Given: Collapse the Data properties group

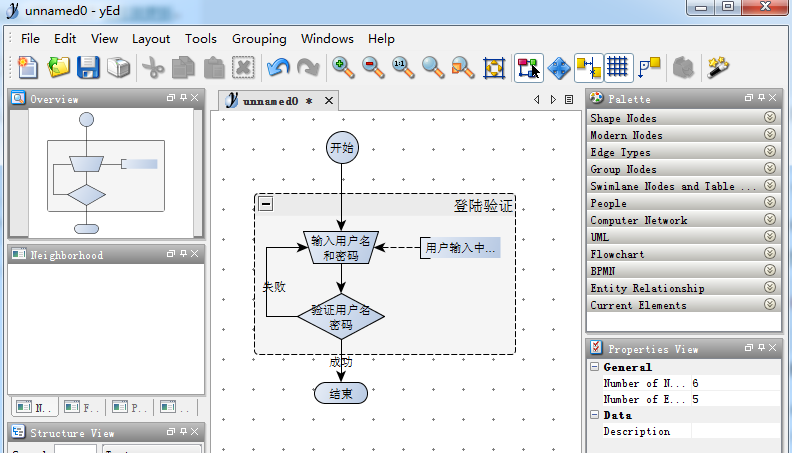Looking at the screenshot, I should (x=595, y=415).
